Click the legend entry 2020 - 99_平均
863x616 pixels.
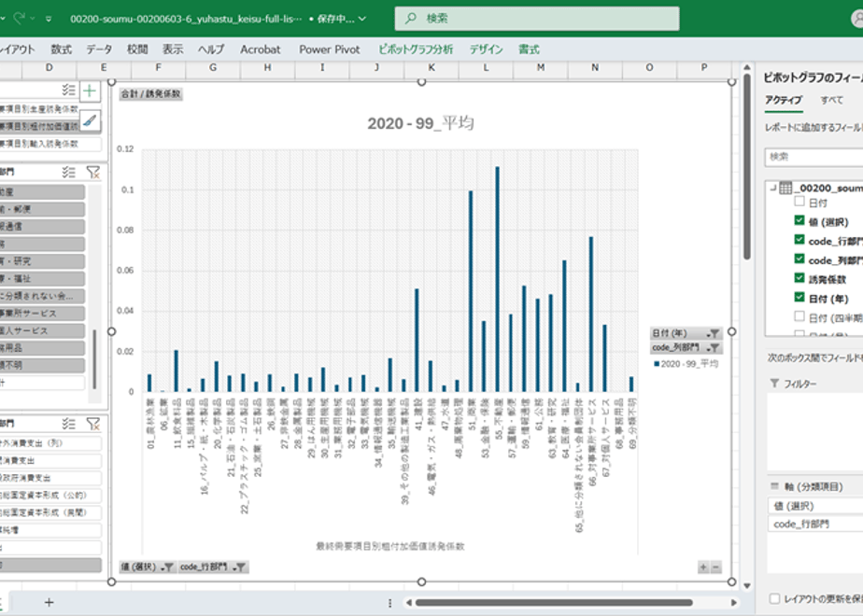coord(686,364)
